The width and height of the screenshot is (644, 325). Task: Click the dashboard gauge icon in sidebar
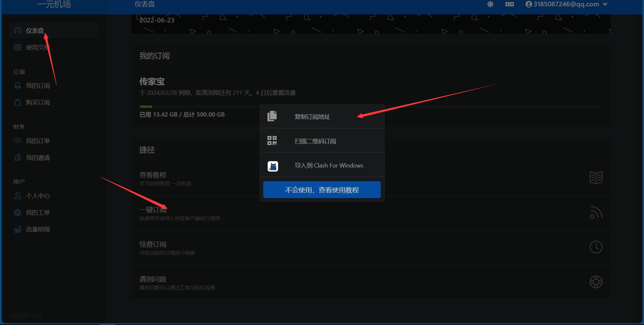pos(17,31)
